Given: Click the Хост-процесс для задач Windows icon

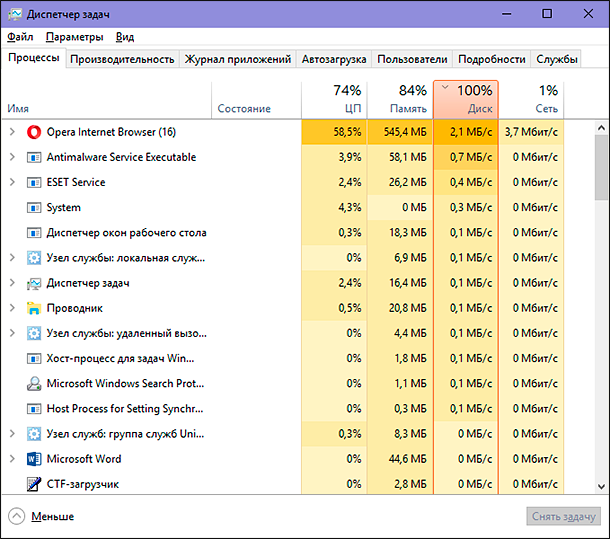Looking at the screenshot, I should [34, 358].
